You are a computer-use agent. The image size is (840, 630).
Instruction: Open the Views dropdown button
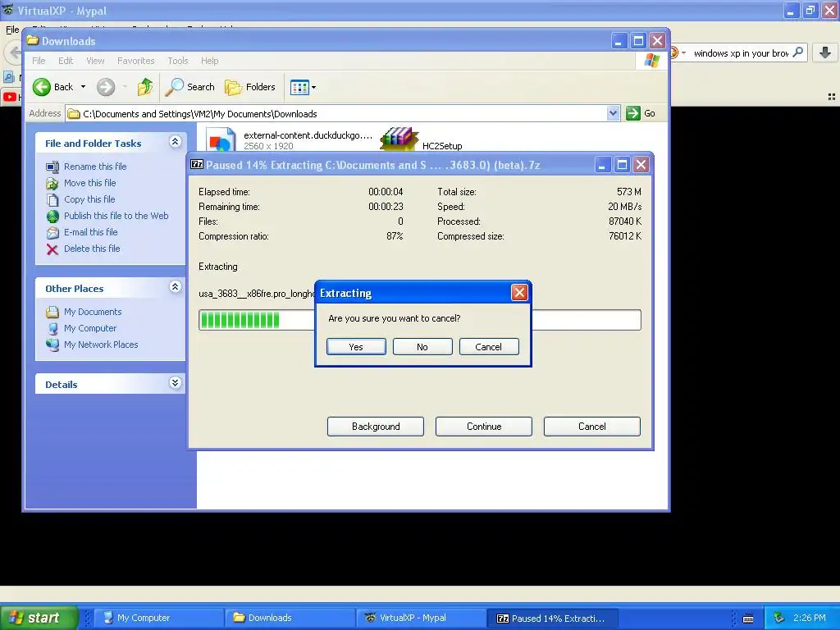coord(303,87)
